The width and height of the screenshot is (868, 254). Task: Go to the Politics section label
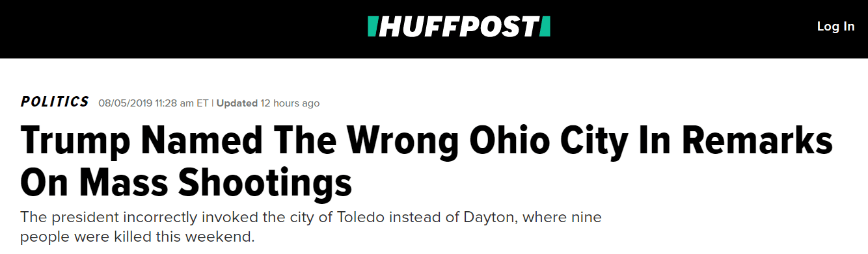tap(55, 102)
